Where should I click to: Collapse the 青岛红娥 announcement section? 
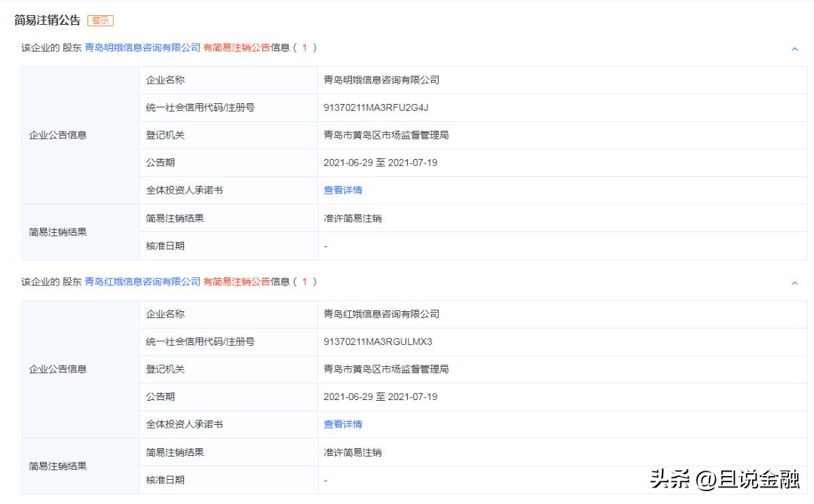tap(794, 283)
